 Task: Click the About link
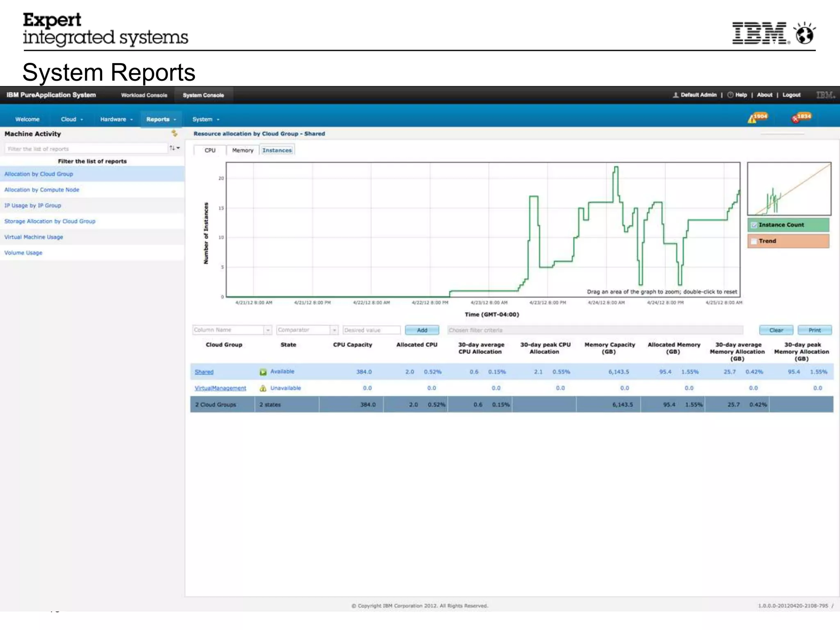[x=765, y=95]
